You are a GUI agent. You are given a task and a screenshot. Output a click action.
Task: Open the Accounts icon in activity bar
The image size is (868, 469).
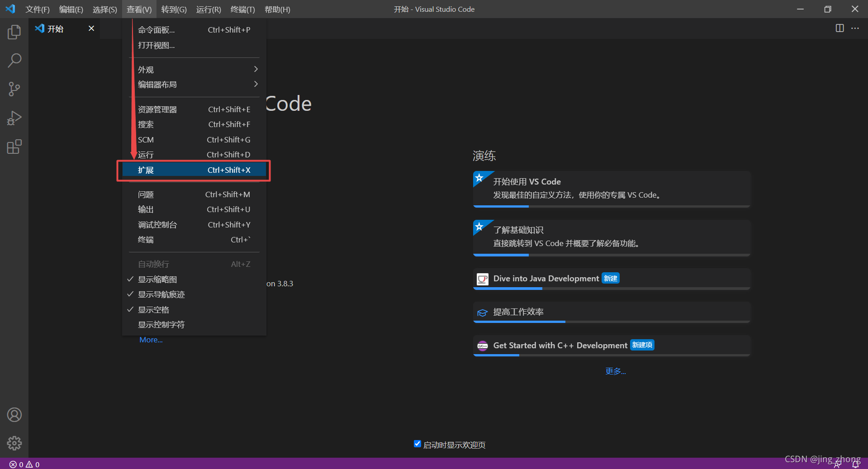click(14, 415)
